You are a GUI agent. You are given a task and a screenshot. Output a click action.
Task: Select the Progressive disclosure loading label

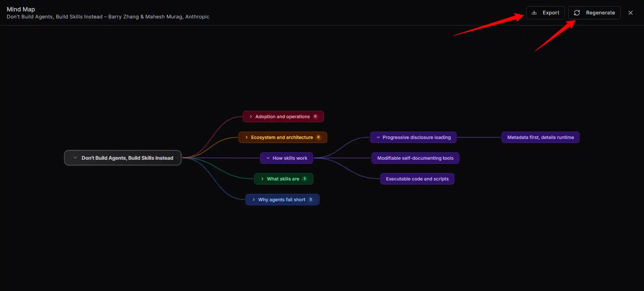pyautogui.click(x=417, y=137)
